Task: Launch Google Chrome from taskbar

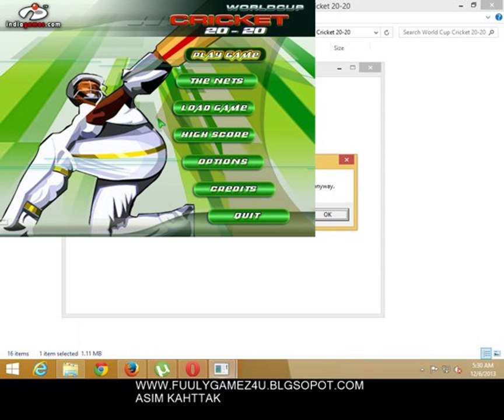Action: pos(101,369)
